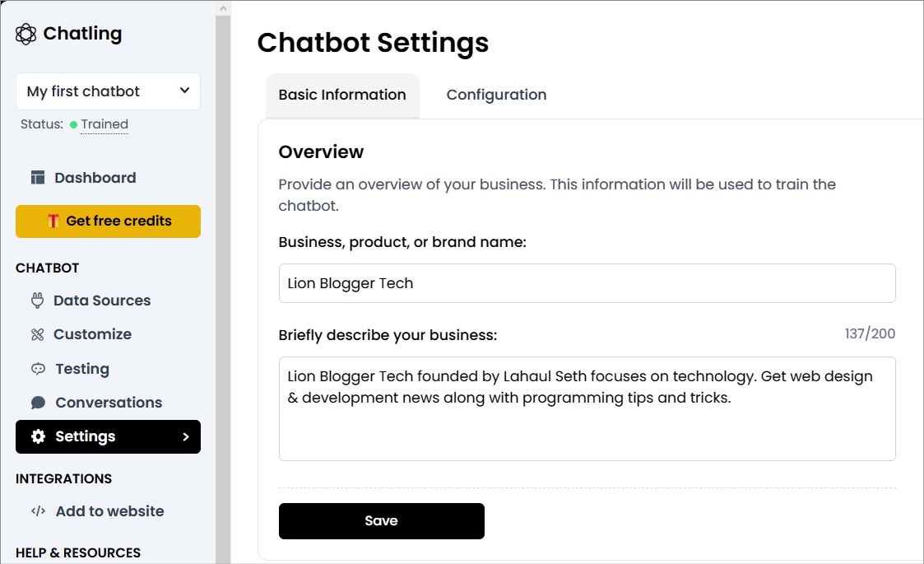Viewport: 924px width, 564px height.
Task: Select the Basic Information tab
Action: [342, 95]
